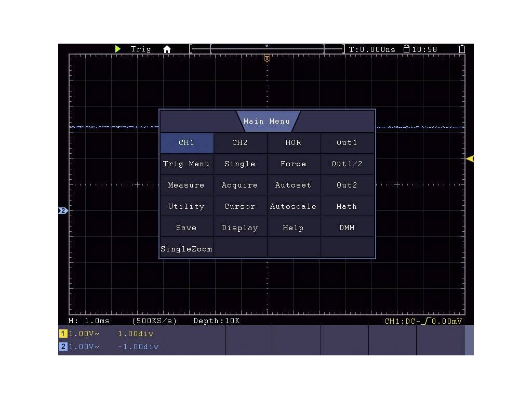The width and height of the screenshot is (532, 399).
Task: Open the Trig Menu option
Action: click(187, 164)
